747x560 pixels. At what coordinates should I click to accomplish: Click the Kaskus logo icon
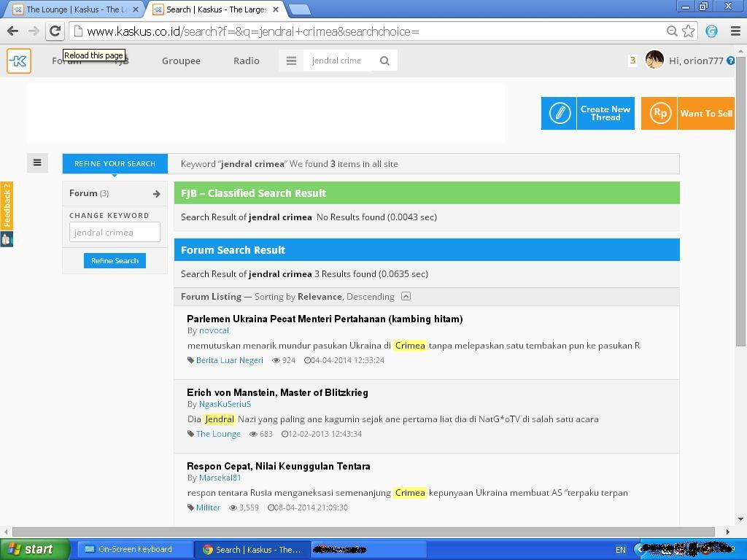point(19,61)
